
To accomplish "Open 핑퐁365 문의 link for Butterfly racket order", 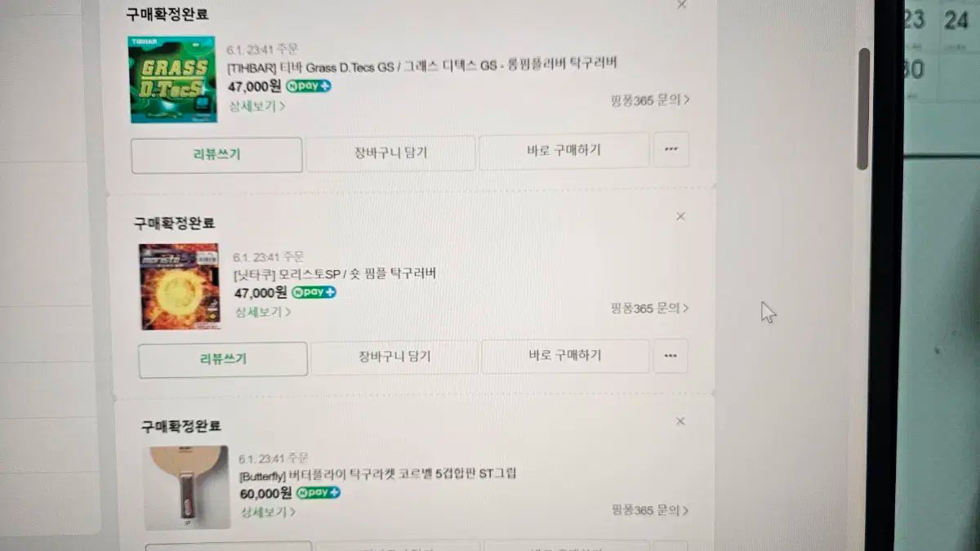I will click(650, 510).
